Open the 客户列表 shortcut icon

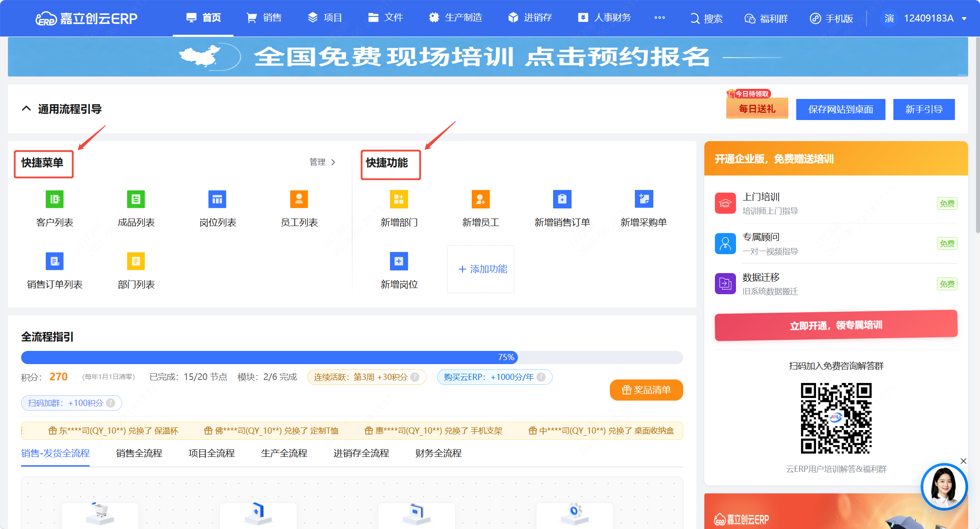[x=55, y=199]
